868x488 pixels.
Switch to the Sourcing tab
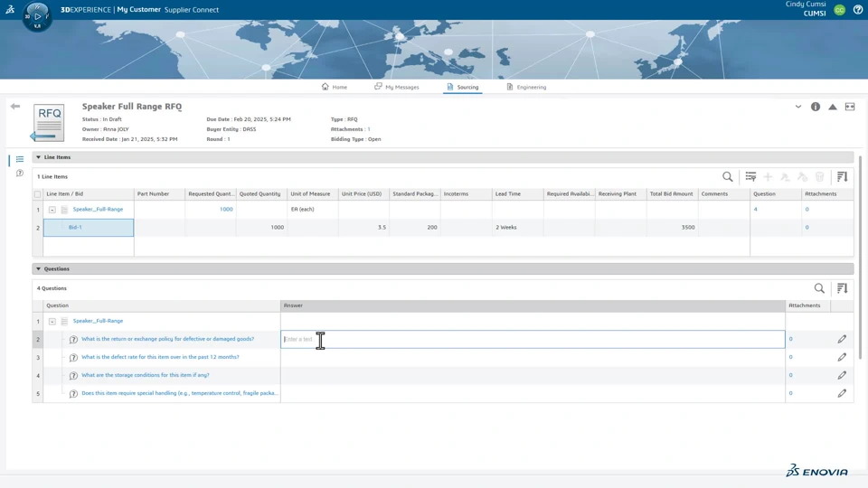click(463, 87)
